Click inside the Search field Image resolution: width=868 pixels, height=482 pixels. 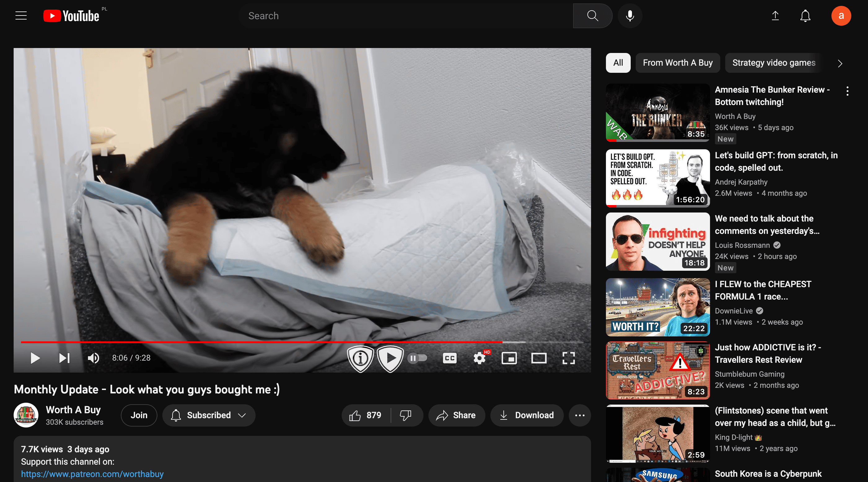click(x=406, y=16)
